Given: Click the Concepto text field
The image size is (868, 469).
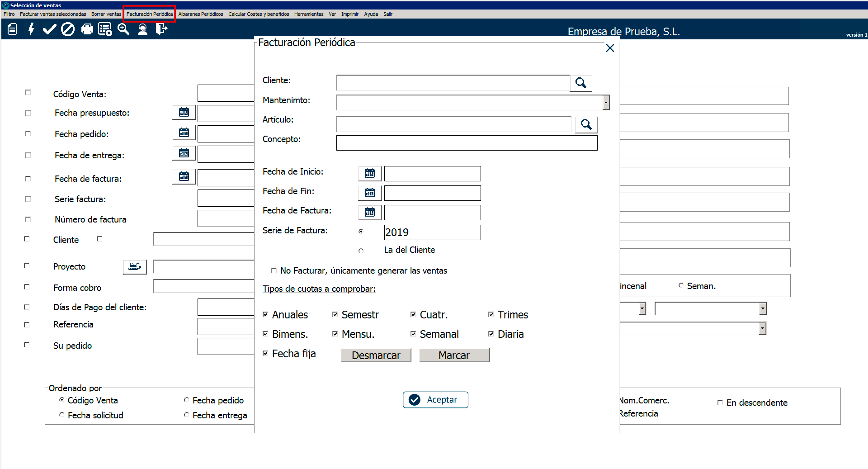Looking at the screenshot, I should [x=466, y=143].
